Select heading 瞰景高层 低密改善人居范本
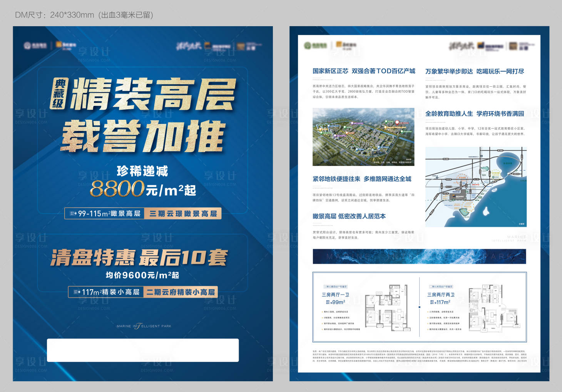 tap(349, 216)
